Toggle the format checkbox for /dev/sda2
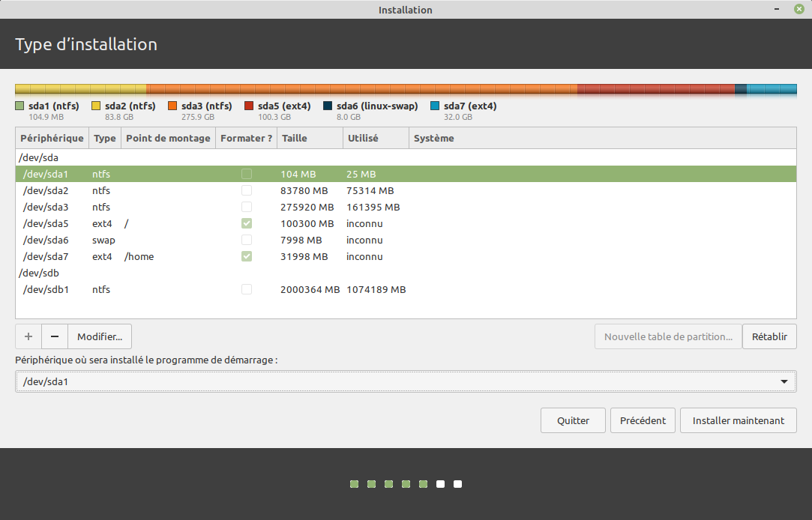The image size is (812, 520). (247, 190)
